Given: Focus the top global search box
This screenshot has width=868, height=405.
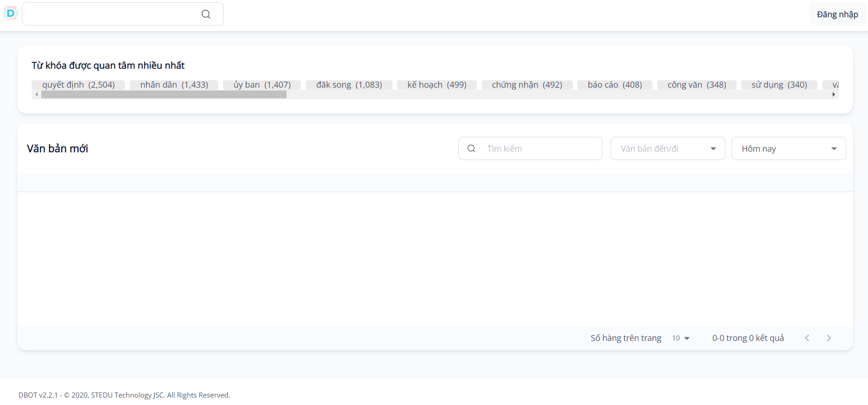Looking at the screenshot, I should coord(111,14).
